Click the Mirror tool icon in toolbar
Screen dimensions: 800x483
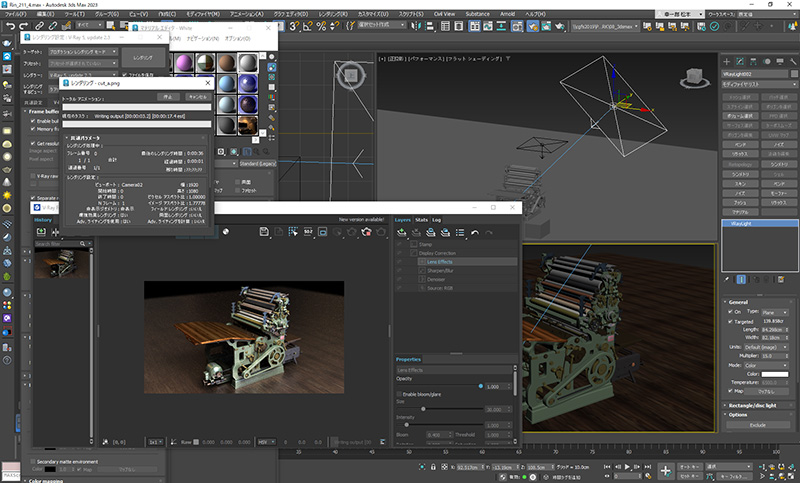click(416, 26)
